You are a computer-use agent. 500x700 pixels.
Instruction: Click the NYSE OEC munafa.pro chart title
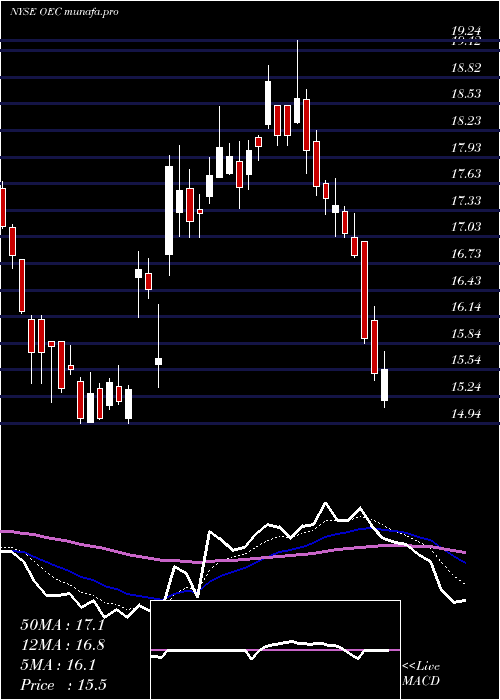click(64, 12)
